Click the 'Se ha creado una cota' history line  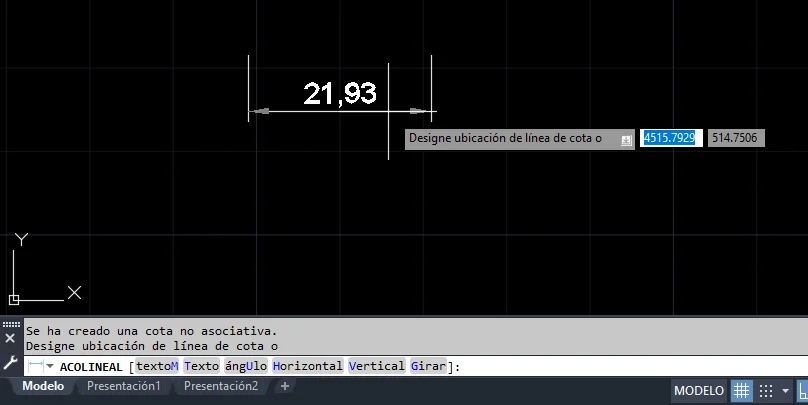click(x=152, y=331)
